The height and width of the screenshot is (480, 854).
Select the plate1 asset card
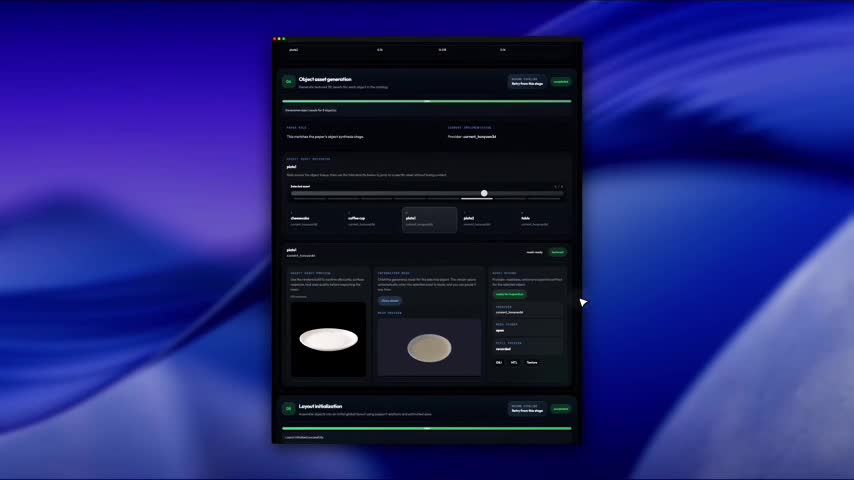coord(429,220)
